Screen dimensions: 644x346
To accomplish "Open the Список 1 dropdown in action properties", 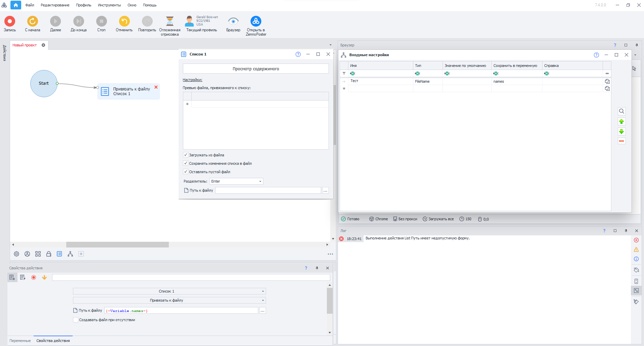I will click(x=169, y=291).
